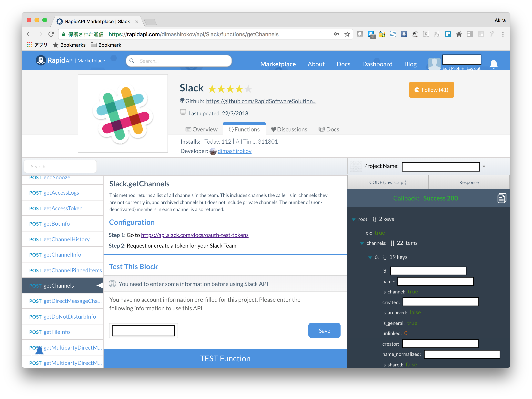Image resolution: width=532 pixels, height=399 pixels.
Task: Select getBotInfo function
Action: pos(63,224)
